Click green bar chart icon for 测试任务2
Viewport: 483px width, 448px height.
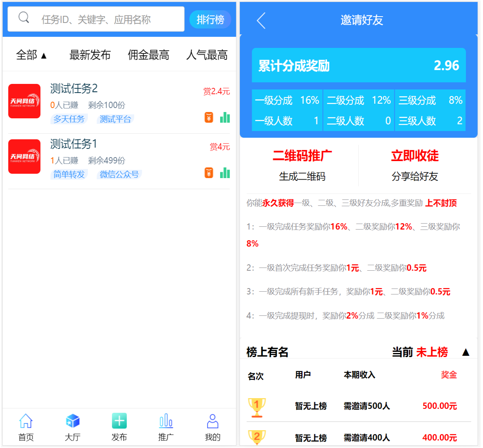[225, 118]
